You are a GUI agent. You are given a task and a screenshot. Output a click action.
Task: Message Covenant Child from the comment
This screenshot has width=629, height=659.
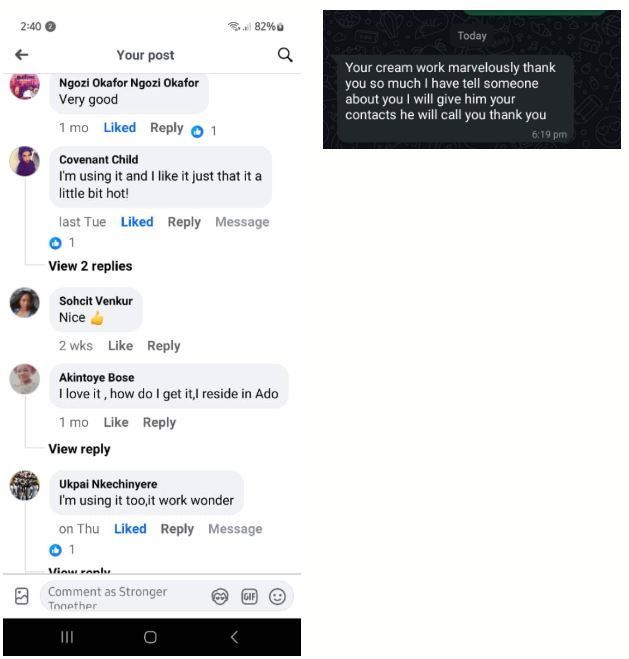click(x=242, y=221)
